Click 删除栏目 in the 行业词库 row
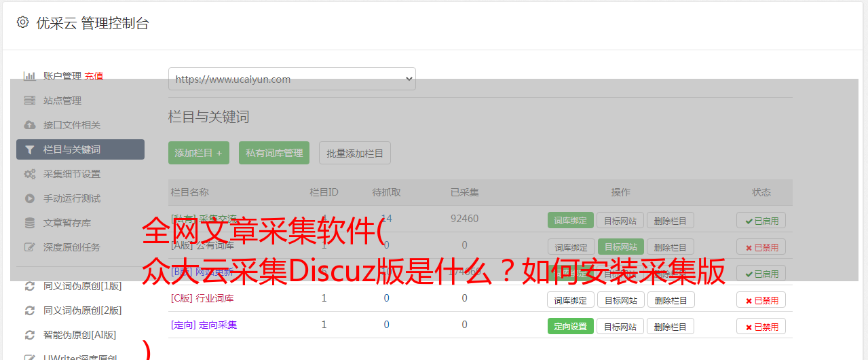The image size is (868, 360). [671, 300]
